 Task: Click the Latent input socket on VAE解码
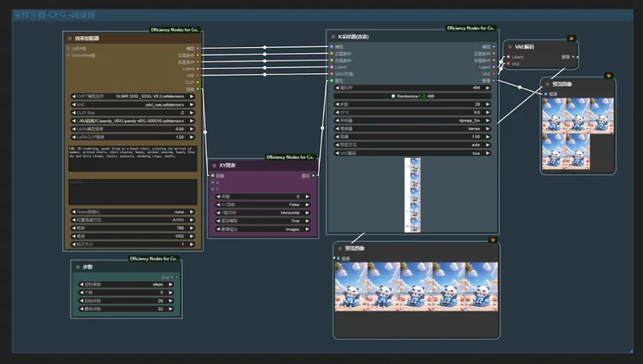(x=508, y=57)
